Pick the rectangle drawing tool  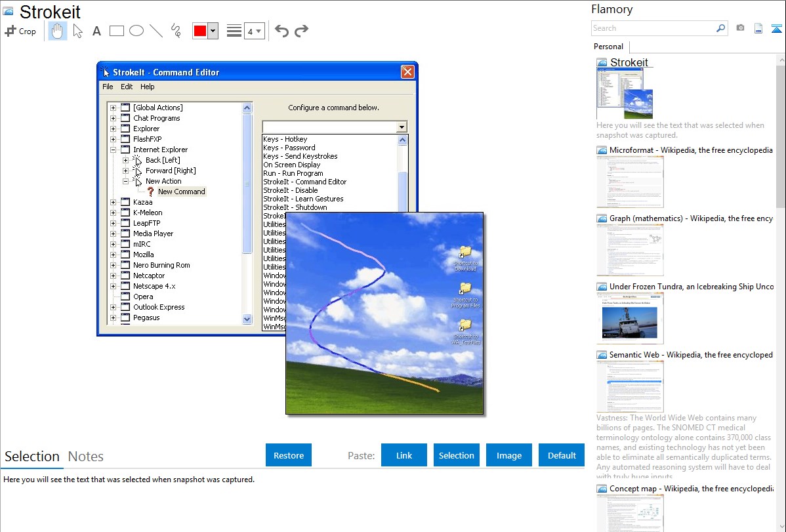116,31
